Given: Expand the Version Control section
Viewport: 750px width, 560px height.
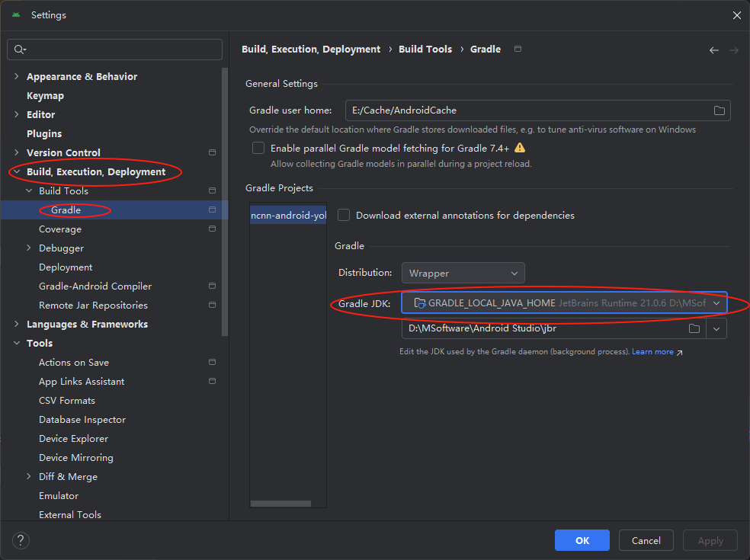Looking at the screenshot, I should click(17, 152).
